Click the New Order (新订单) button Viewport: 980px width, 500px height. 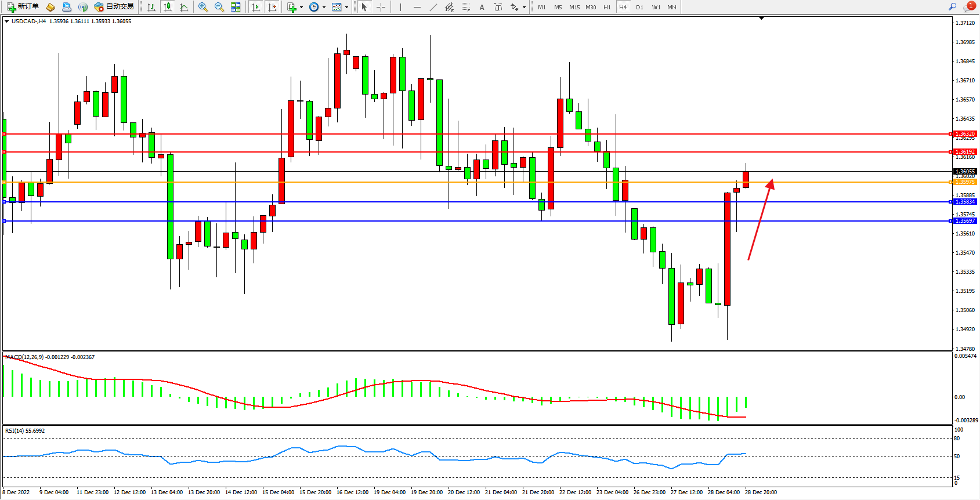23,7
